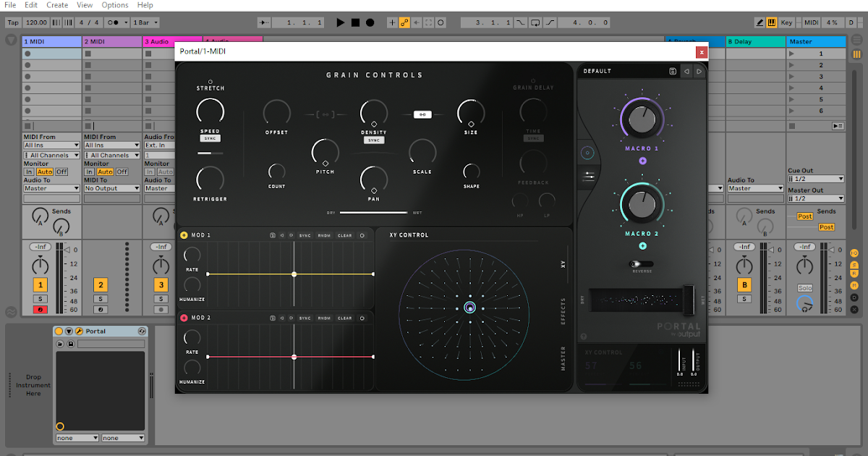
Task: Click the yellow MOD 1 add icon
Action: pos(184,235)
